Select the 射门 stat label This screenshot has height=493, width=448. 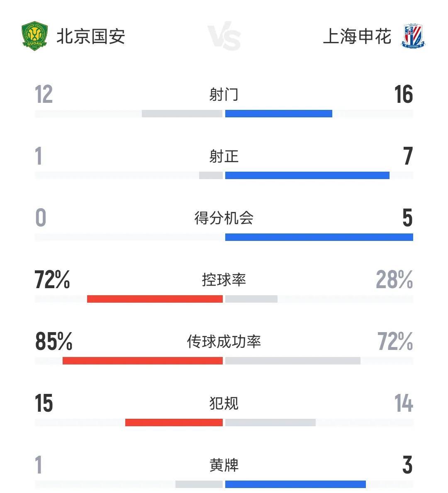pos(224,95)
